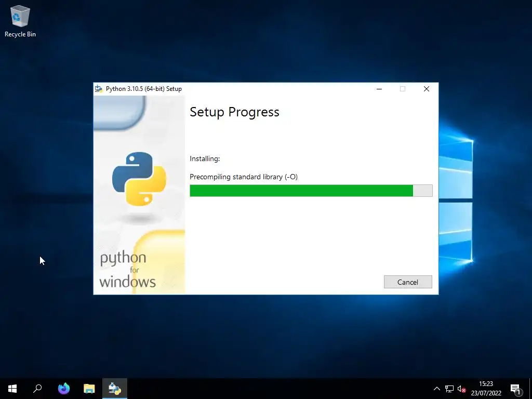The height and width of the screenshot is (399, 532).
Task: Click the Python setup title bar icon
Action: point(99,89)
